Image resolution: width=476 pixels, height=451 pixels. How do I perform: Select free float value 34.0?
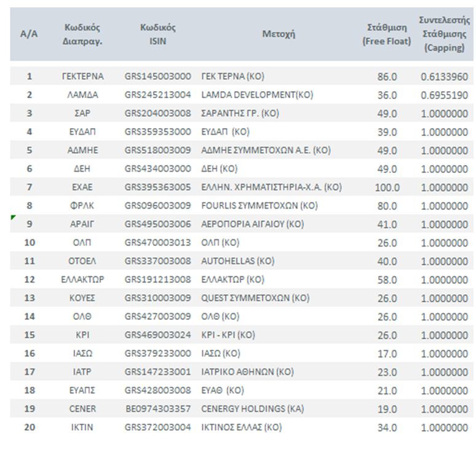coord(387,428)
